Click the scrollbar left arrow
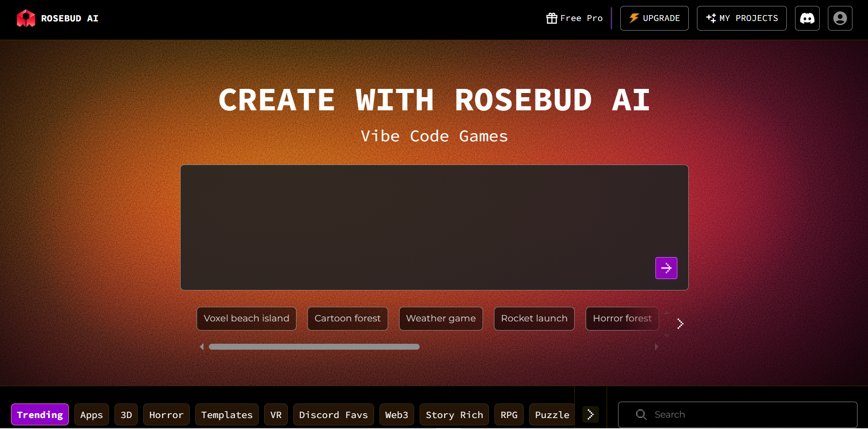Viewport: 868px width, 429px height. click(202, 347)
